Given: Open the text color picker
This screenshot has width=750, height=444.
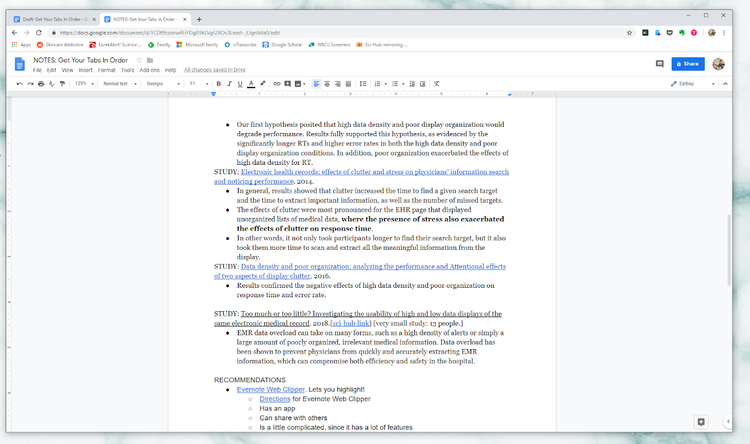Looking at the screenshot, I should tap(251, 84).
